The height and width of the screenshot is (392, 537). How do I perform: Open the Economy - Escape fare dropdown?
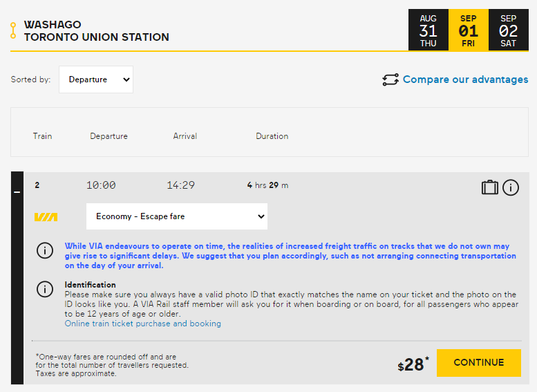coord(177,216)
